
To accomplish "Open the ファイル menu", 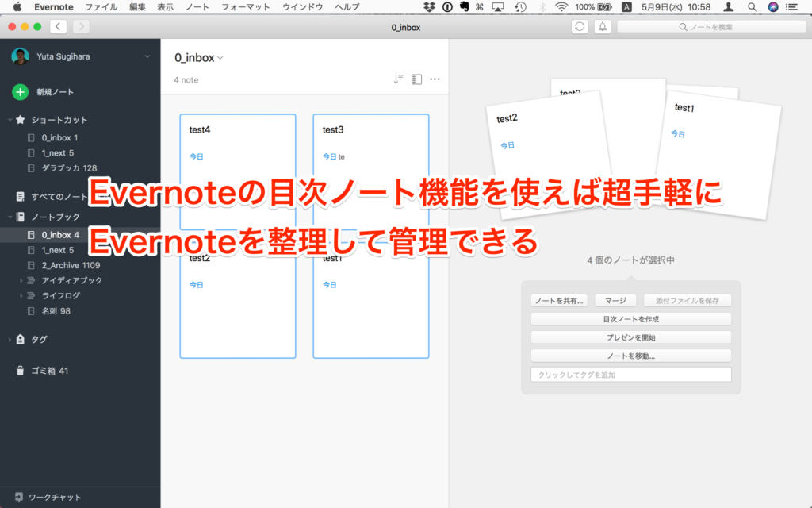I will [x=101, y=6].
